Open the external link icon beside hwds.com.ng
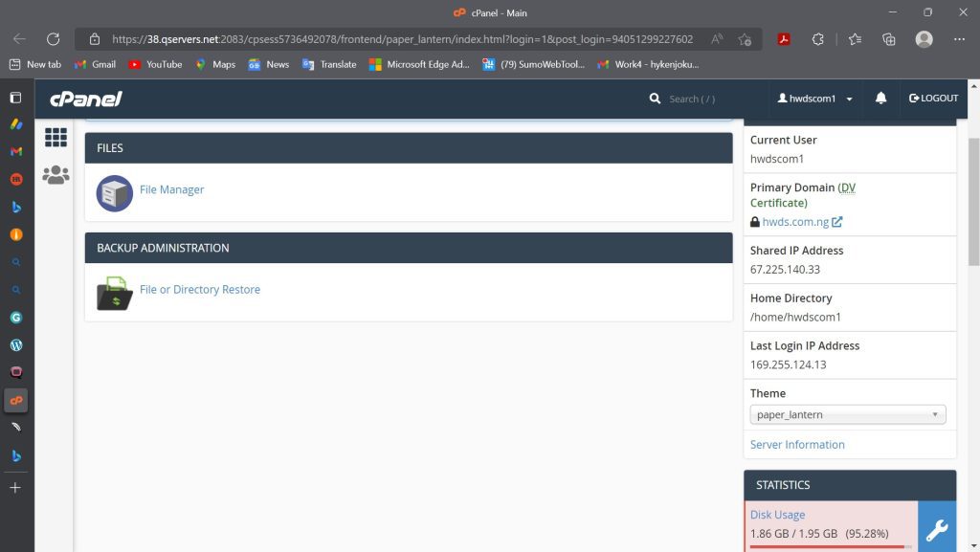 (836, 222)
